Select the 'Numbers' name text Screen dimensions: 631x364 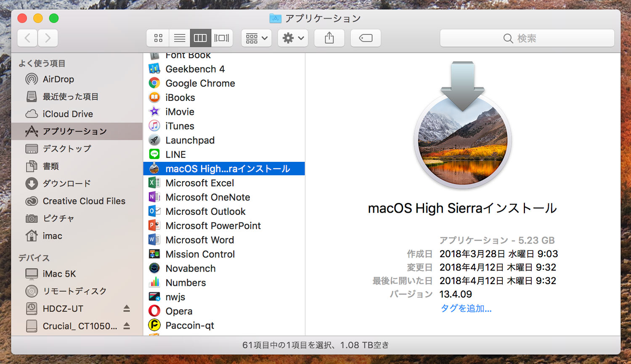pyautogui.click(x=186, y=282)
